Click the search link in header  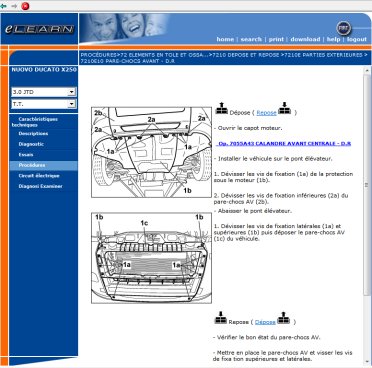(251, 39)
